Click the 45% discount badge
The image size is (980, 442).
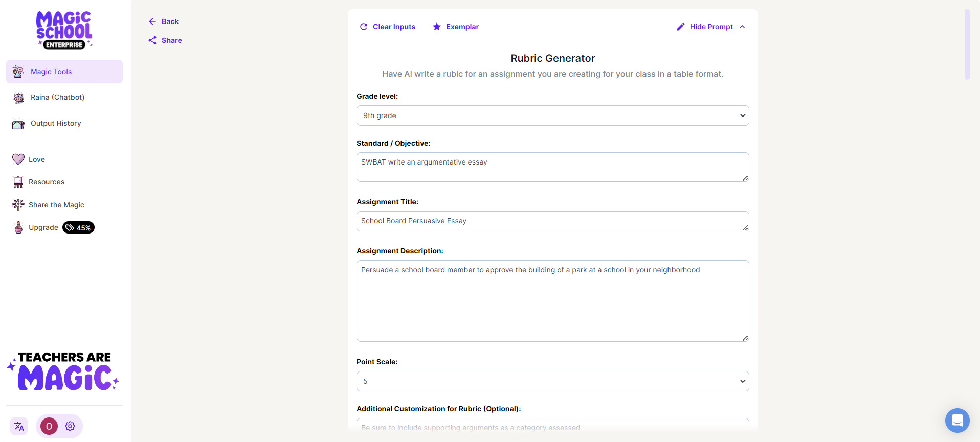coord(78,228)
